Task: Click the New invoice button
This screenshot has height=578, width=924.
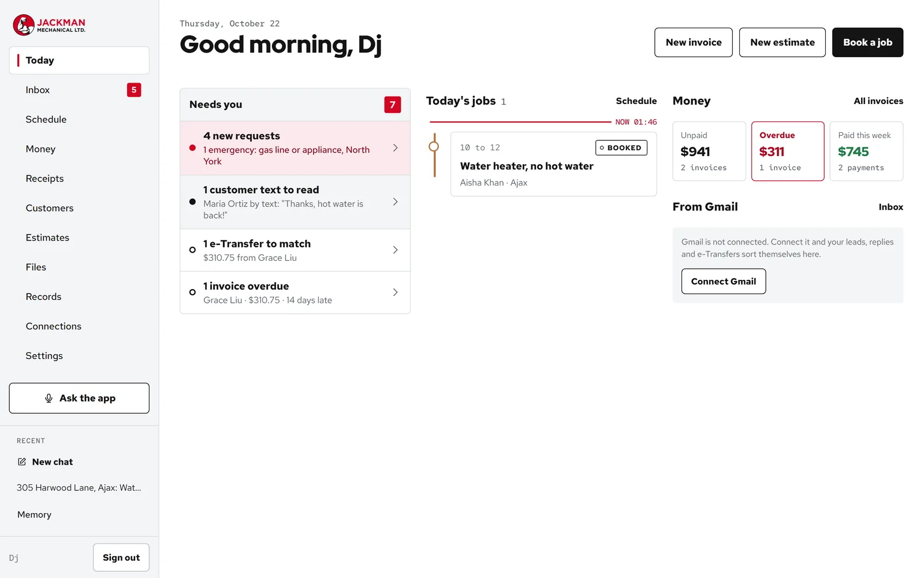Action: tap(694, 42)
